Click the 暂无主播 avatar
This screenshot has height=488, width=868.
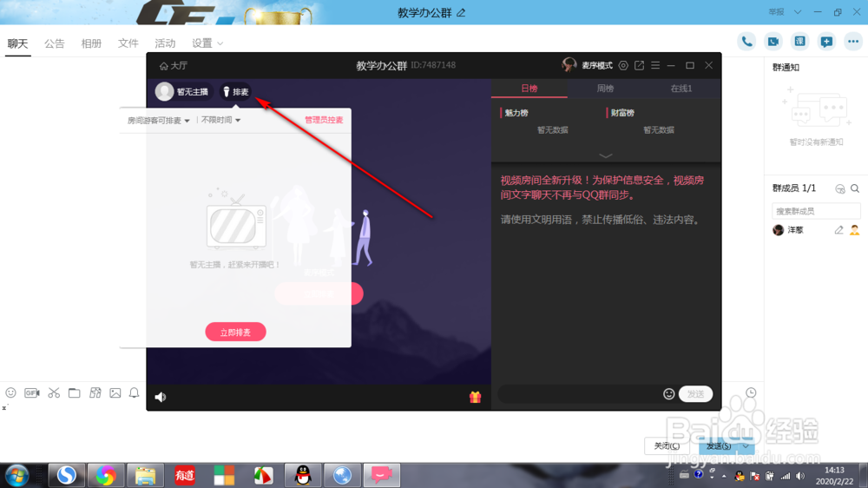coord(164,91)
